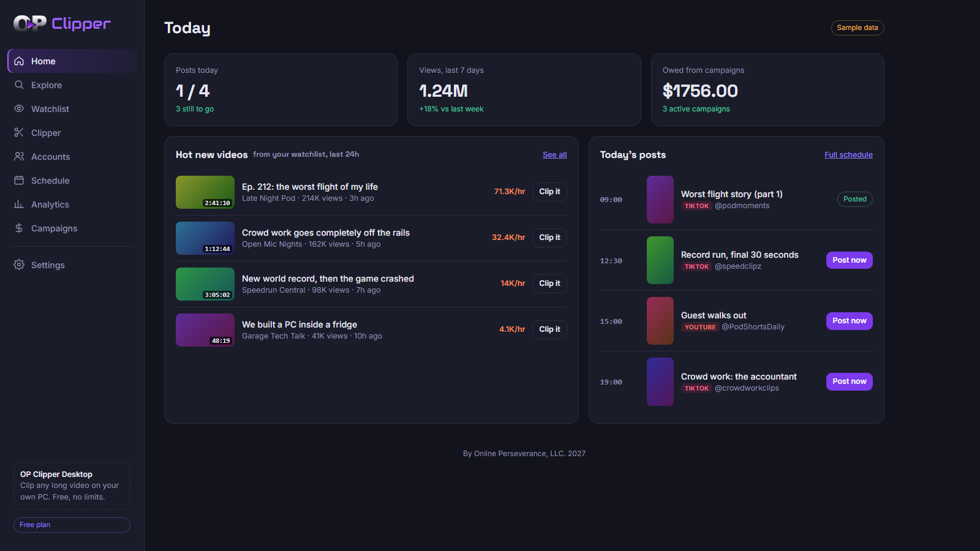Click the Settings gear icon
The height and width of the screenshot is (551, 980).
pos(19,265)
